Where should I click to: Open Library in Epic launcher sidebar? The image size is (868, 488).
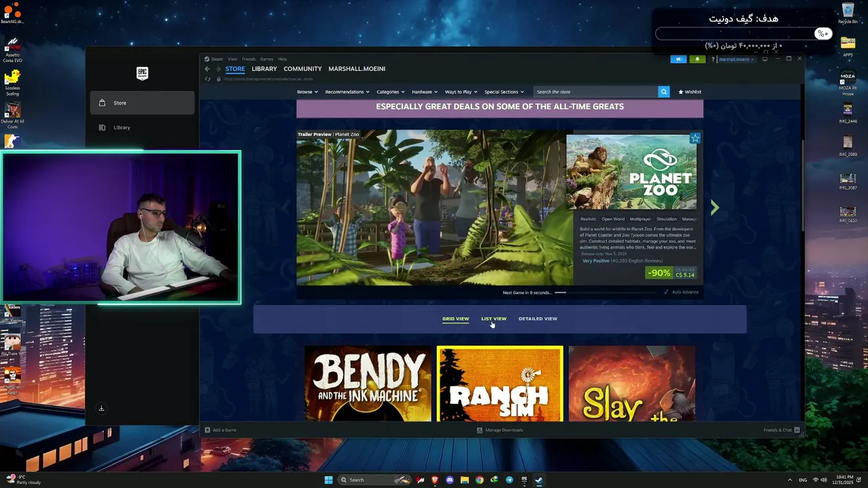tap(142, 127)
